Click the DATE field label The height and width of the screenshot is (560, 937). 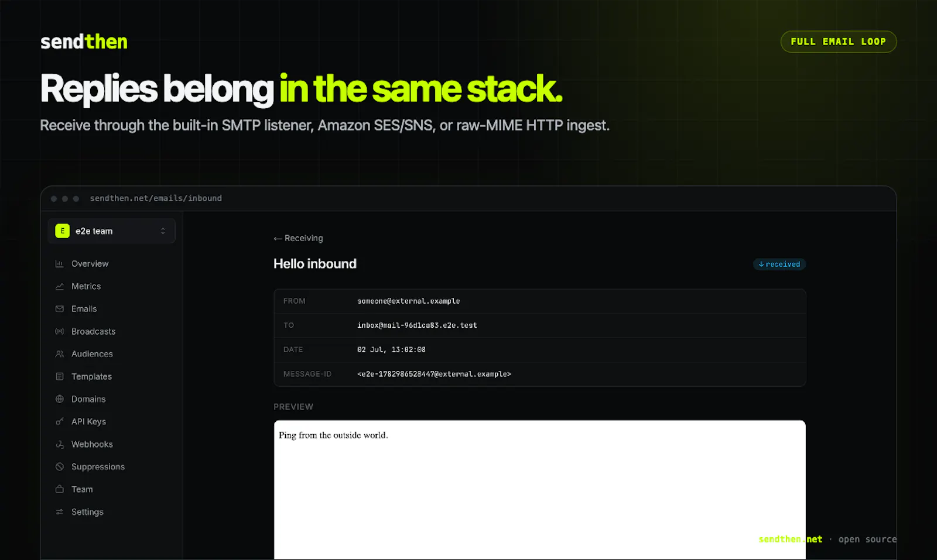293,349
